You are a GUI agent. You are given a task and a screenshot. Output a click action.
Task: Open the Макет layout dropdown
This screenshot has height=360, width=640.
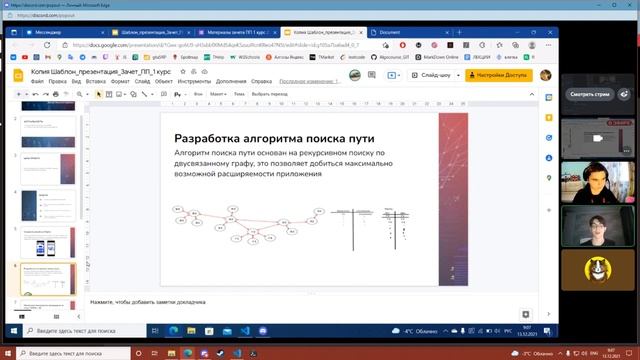[x=218, y=94]
